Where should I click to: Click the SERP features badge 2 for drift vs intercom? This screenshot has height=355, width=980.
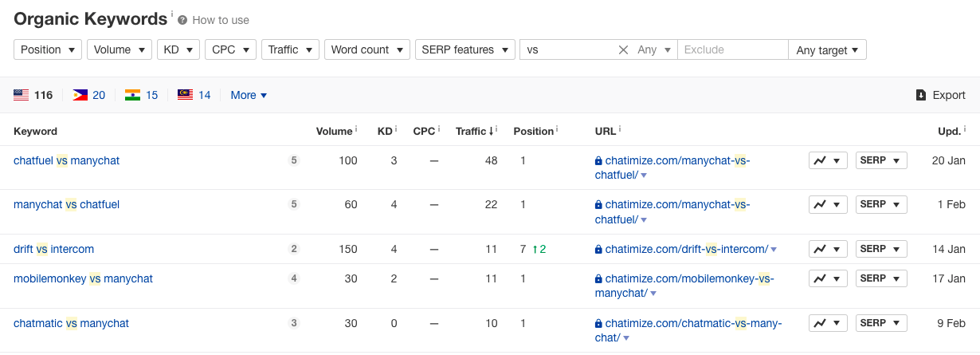[x=294, y=249]
